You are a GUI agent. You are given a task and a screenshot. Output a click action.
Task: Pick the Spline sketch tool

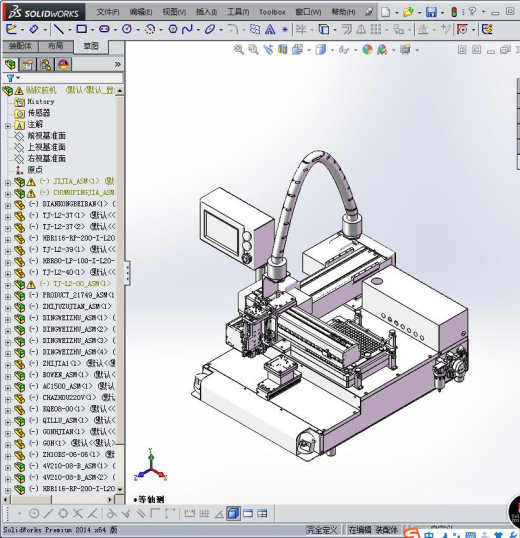(x=187, y=29)
